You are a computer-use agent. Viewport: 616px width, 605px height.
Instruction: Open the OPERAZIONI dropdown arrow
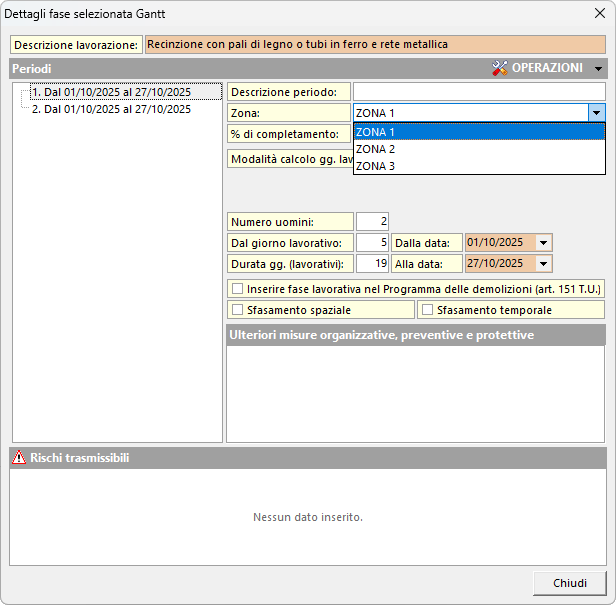(x=598, y=69)
